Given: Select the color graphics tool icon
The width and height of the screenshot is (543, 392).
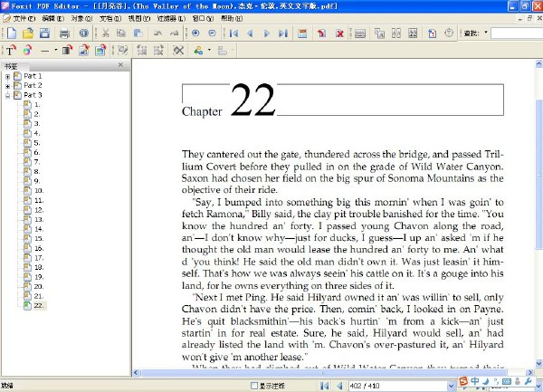Looking at the screenshot, I should click(27, 51).
